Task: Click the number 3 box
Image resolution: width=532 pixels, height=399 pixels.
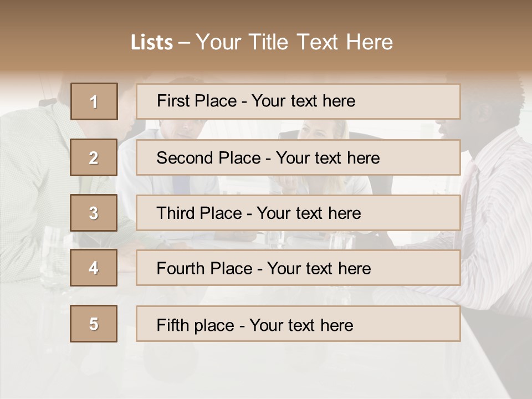Action: (x=94, y=213)
